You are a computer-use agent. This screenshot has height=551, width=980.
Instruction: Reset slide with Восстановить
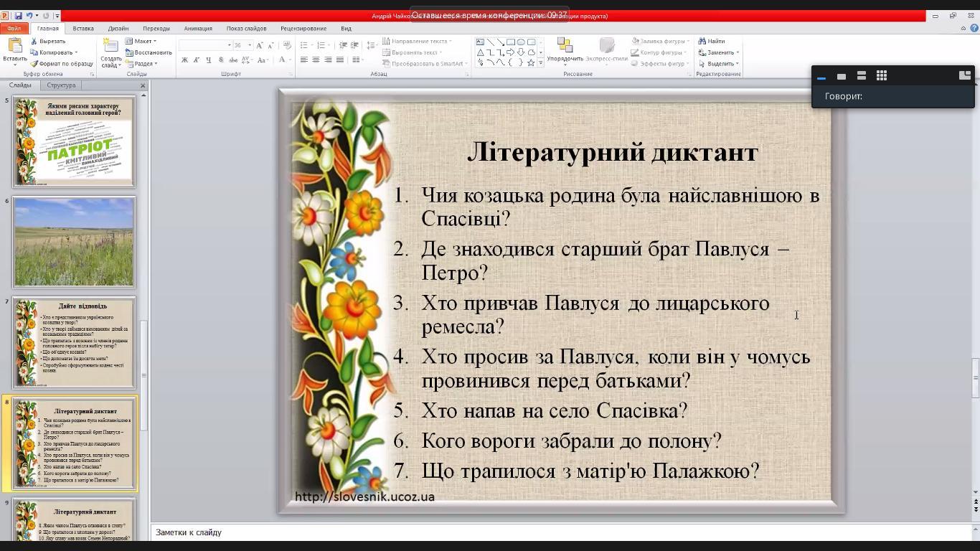point(149,52)
